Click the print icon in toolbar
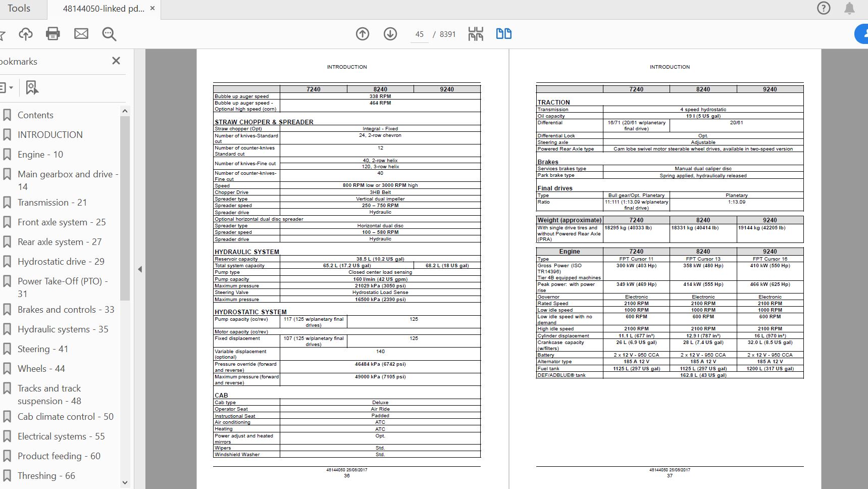Viewport: 868px width, 489px height. tap(53, 34)
